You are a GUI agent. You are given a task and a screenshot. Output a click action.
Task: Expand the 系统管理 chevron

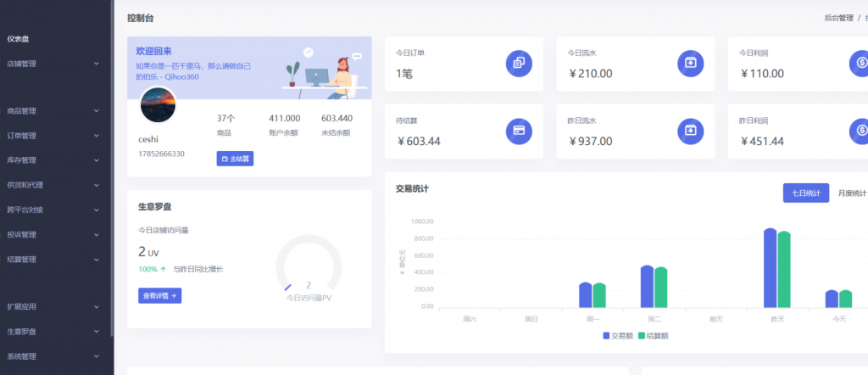point(97,356)
